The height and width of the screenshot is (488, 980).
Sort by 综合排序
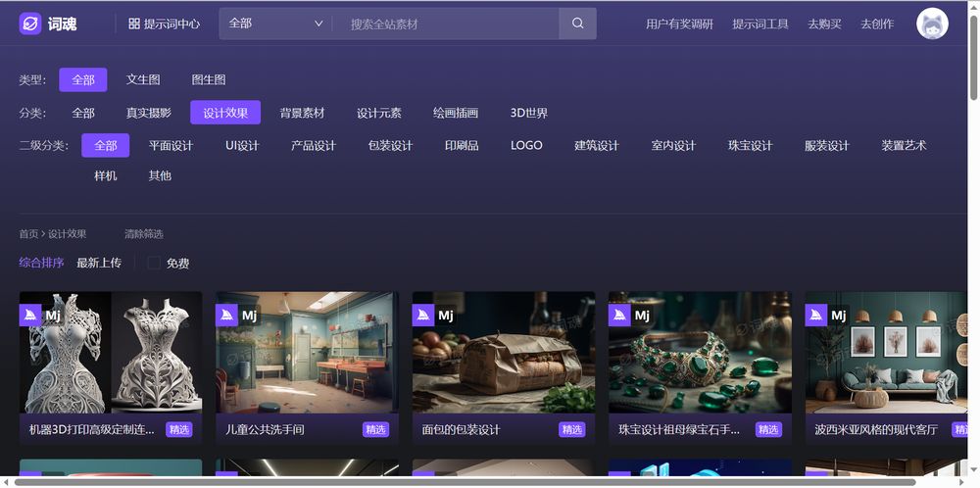click(41, 263)
